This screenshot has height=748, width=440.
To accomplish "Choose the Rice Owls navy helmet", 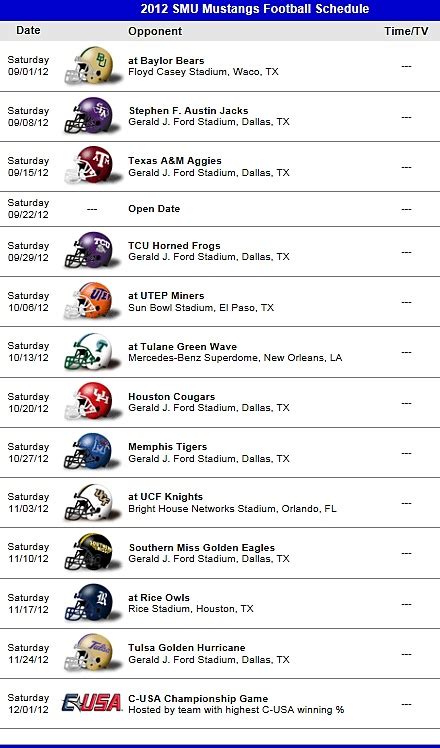I will tap(91, 603).
